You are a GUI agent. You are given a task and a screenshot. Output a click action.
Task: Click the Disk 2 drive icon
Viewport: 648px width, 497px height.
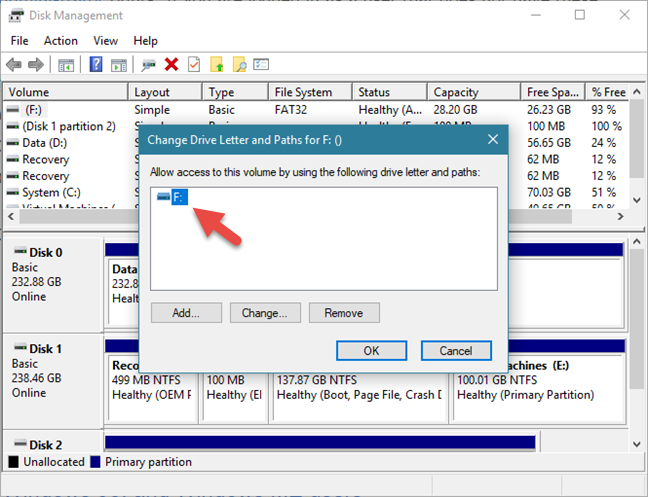20,443
